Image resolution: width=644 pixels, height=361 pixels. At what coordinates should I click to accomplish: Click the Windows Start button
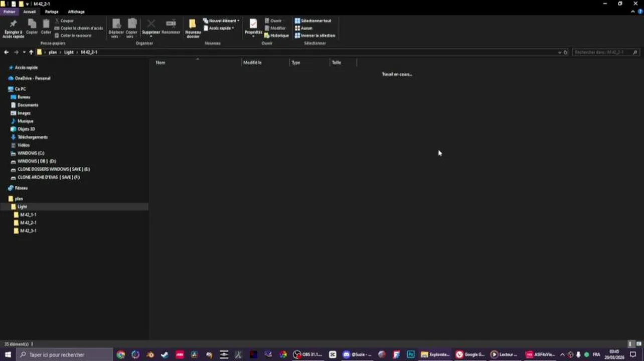point(8,354)
